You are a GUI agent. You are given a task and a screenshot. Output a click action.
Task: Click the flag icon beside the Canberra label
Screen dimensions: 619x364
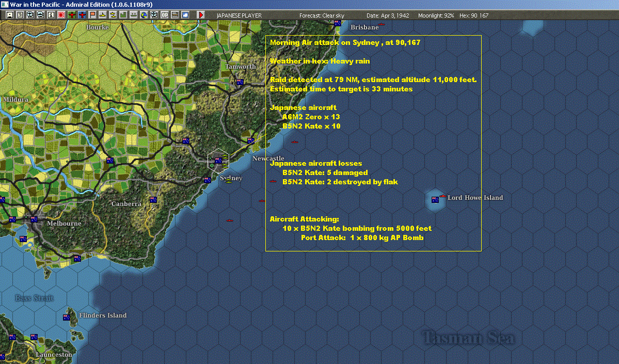[x=153, y=200]
